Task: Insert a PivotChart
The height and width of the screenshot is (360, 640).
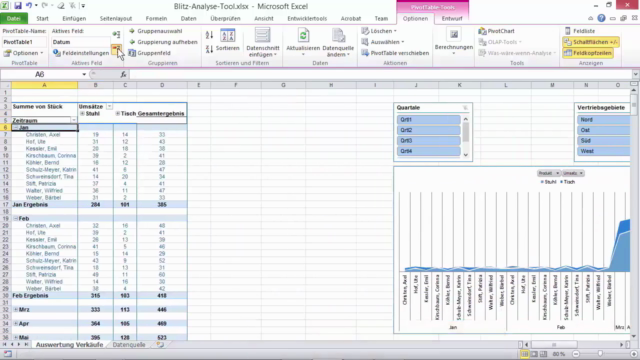Action: 496,31
